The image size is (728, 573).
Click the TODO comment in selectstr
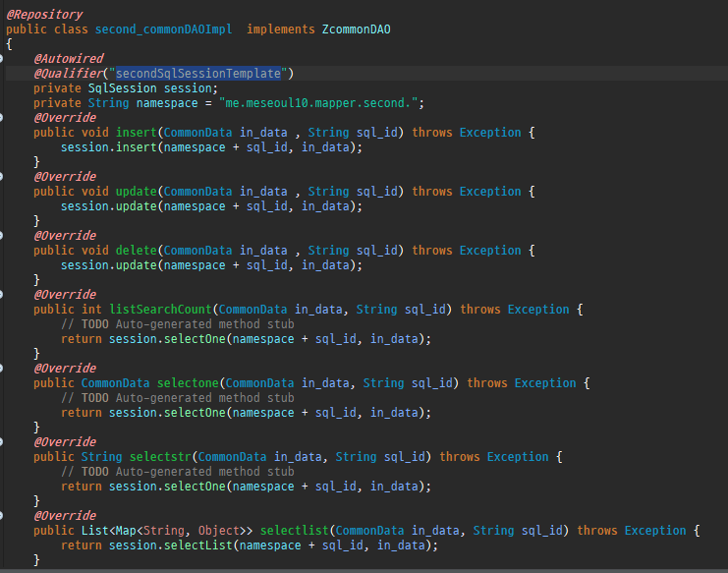178,472
